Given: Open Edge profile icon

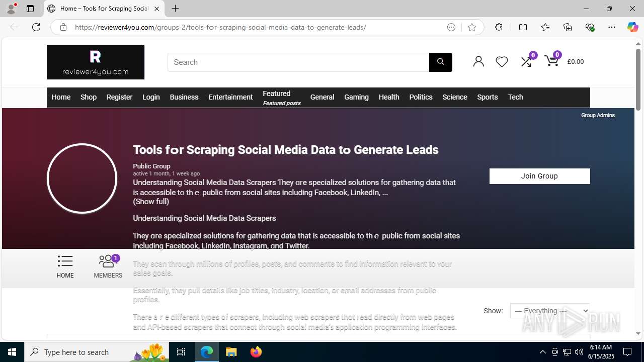Looking at the screenshot, I should 11,9.
